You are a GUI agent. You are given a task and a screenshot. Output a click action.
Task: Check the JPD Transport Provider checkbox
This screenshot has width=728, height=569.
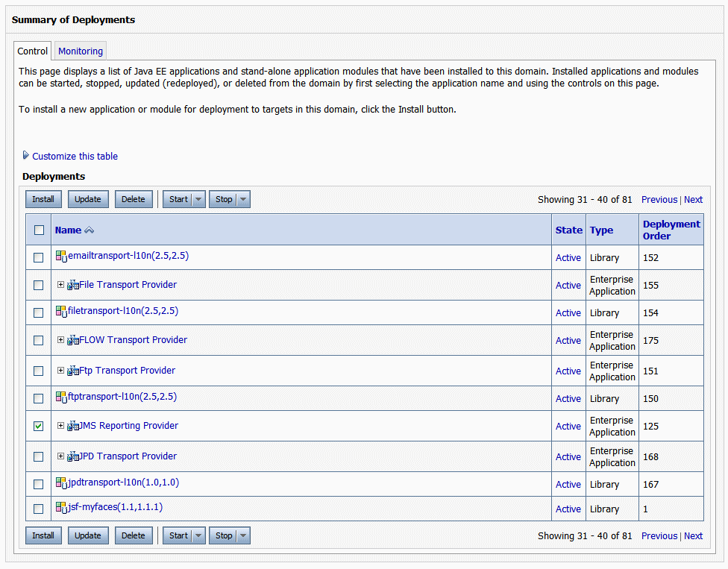[x=39, y=456]
